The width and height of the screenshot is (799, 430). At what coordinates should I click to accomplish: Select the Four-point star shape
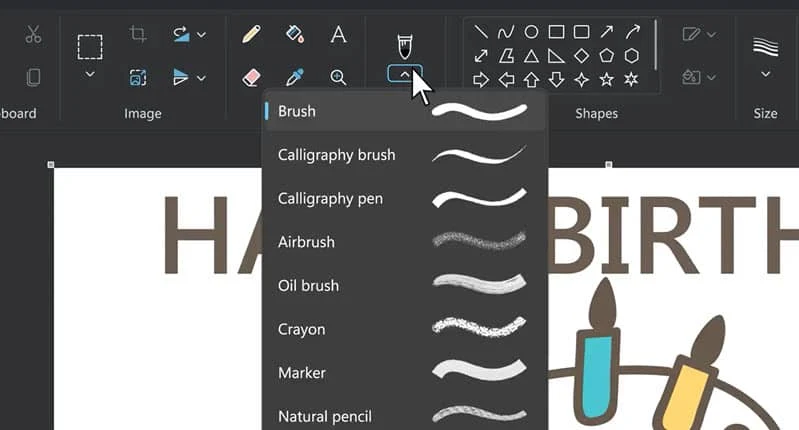click(x=581, y=80)
